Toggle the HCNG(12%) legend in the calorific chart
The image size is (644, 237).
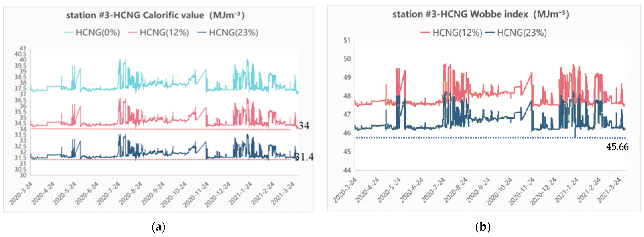pyautogui.click(x=164, y=33)
